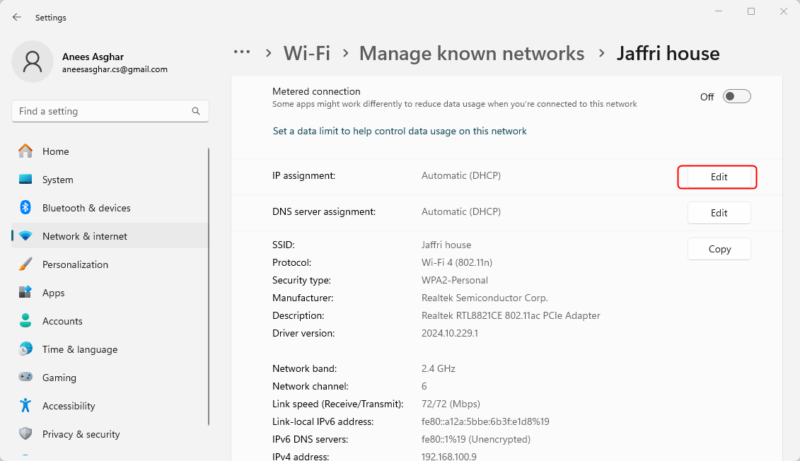The image size is (800, 461).
Task: Click the Find a setting search box
Action: [x=110, y=111]
